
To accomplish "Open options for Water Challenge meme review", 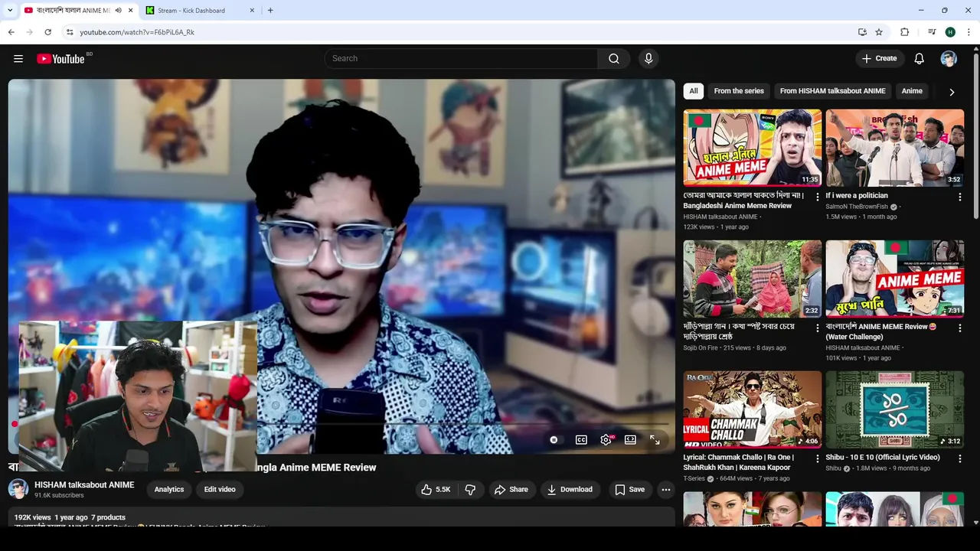I will pyautogui.click(x=959, y=328).
